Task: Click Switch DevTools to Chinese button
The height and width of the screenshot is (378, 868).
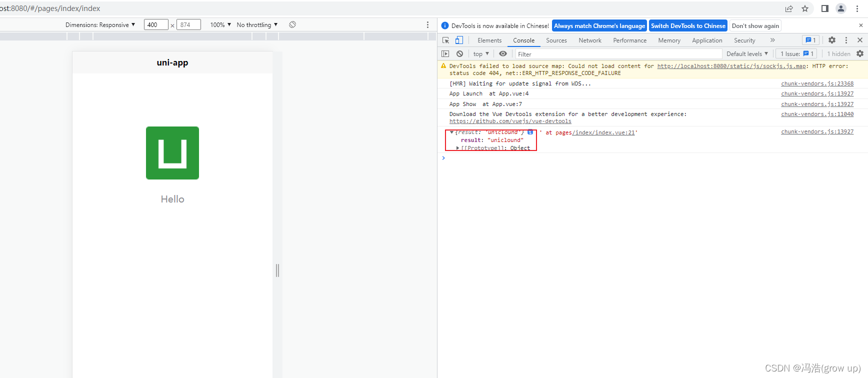Action: (688, 25)
